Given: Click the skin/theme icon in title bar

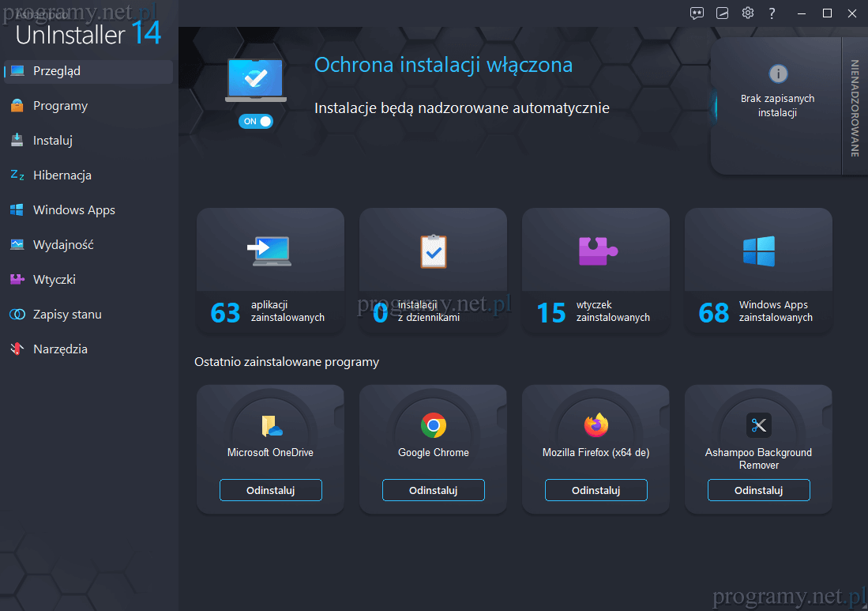Looking at the screenshot, I should [x=722, y=13].
